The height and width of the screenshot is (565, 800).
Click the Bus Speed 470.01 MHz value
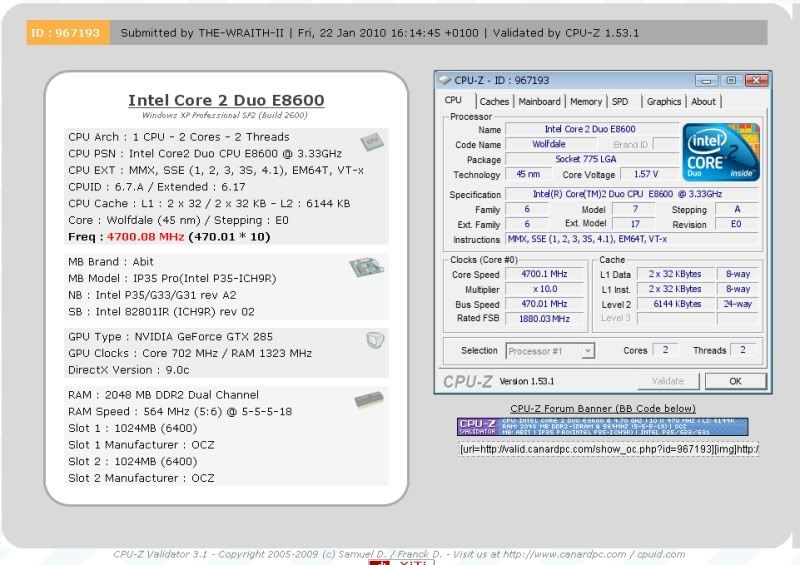point(544,304)
